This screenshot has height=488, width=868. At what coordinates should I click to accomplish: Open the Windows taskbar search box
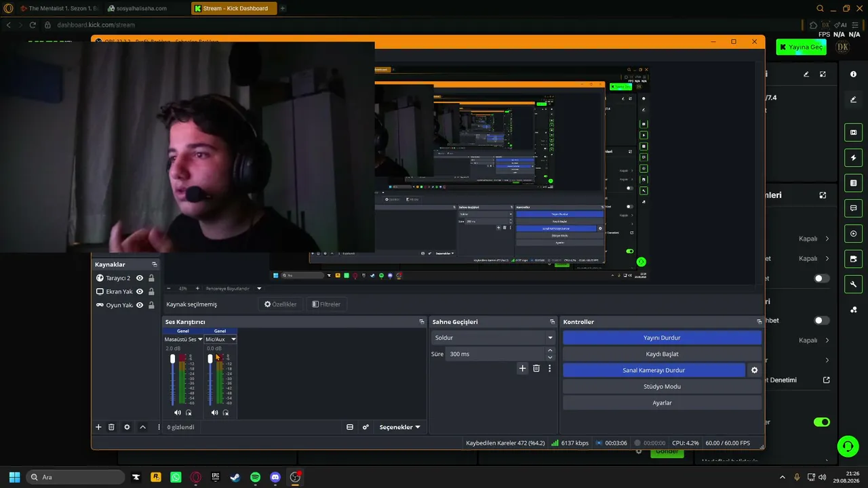[76, 477]
